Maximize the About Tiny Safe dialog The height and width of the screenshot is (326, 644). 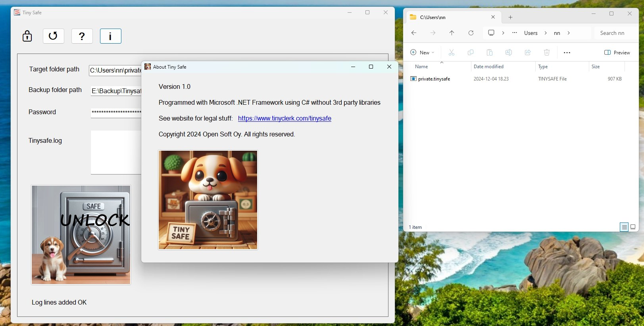tap(371, 67)
